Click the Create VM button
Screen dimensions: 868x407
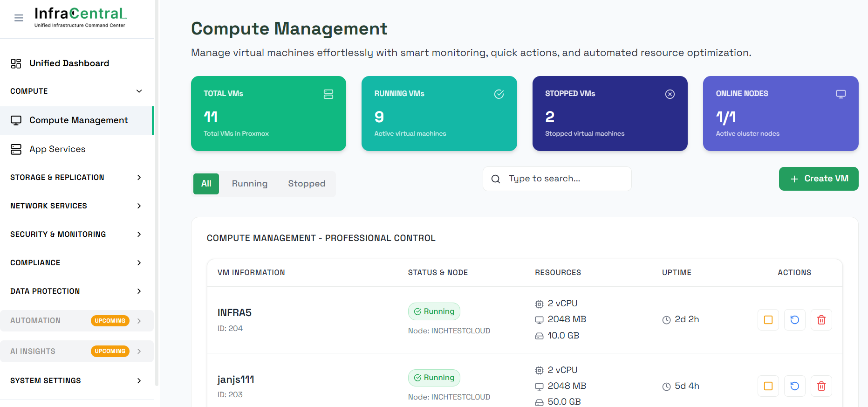818,179
